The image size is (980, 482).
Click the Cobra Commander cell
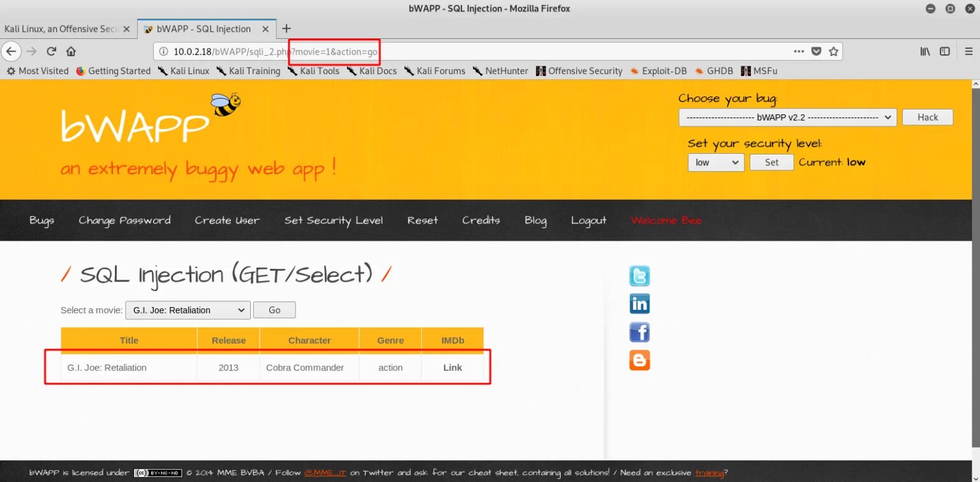tap(309, 368)
